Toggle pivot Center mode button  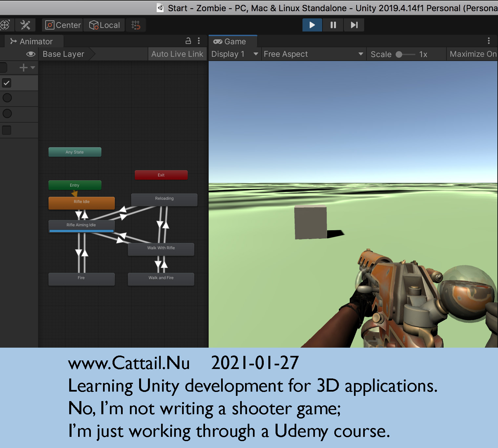[63, 25]
